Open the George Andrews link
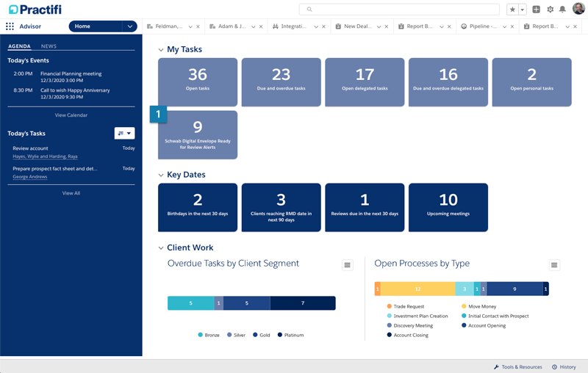 pyautogui.click(x=30, y=177)
